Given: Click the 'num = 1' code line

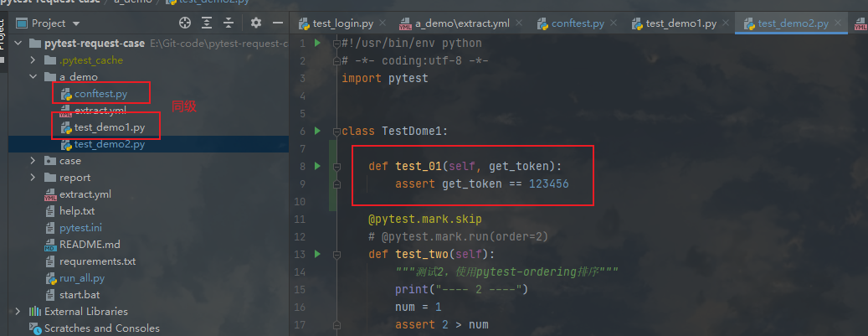Looking at the screenshot, I should pos(418,307).
